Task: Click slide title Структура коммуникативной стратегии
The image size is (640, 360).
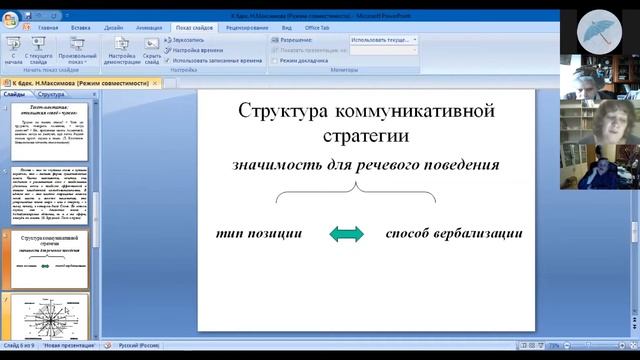Action: tap(366, 123)
